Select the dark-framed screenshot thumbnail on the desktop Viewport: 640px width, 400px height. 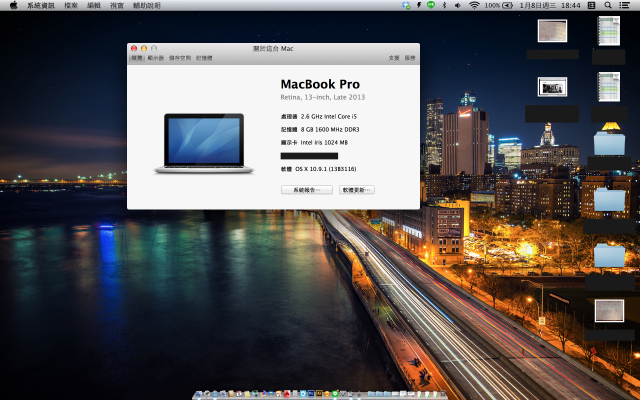[x=552, y=87]
